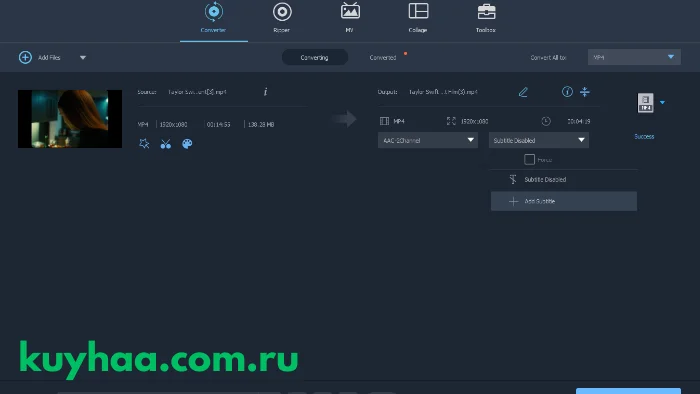Click the output file name text
The height and width of the screenshot is (394, 700).
443,92
